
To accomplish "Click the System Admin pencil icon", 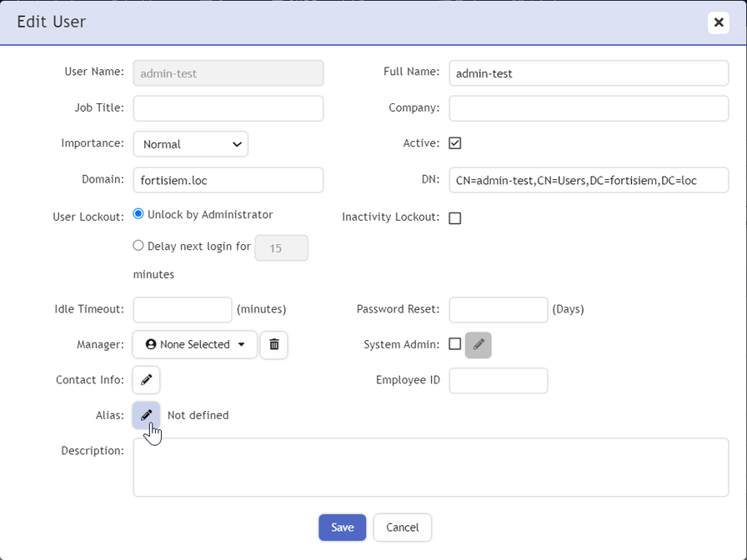I will (x=479, y=344).
